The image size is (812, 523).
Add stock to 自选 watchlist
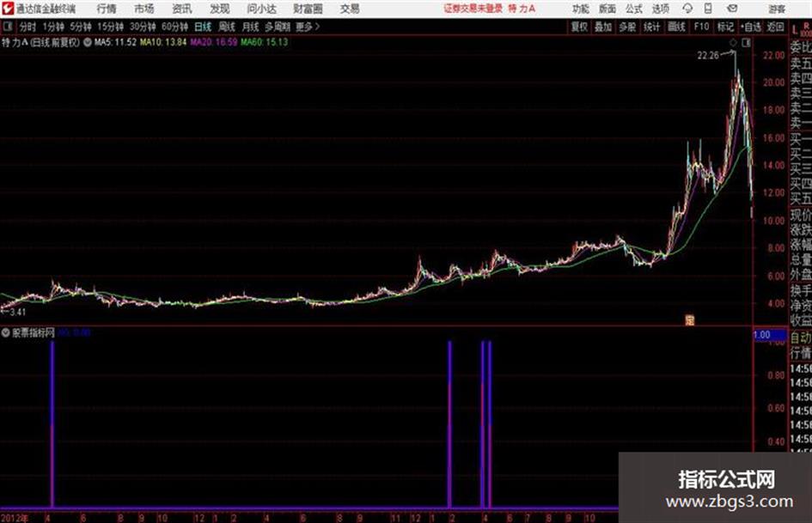pyautogui.click(x=750, y=27)
